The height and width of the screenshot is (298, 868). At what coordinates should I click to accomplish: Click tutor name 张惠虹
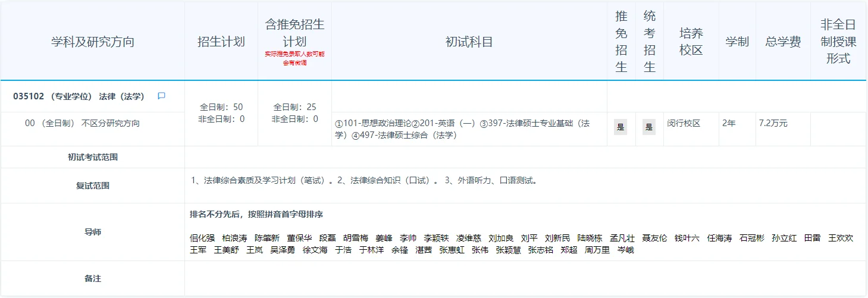coord(452,250)
